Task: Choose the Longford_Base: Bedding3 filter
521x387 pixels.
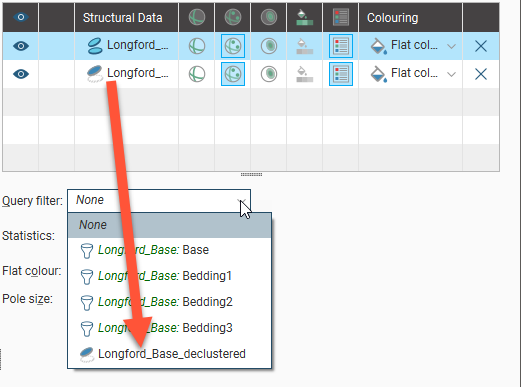Action: click(x=170, y=328)
